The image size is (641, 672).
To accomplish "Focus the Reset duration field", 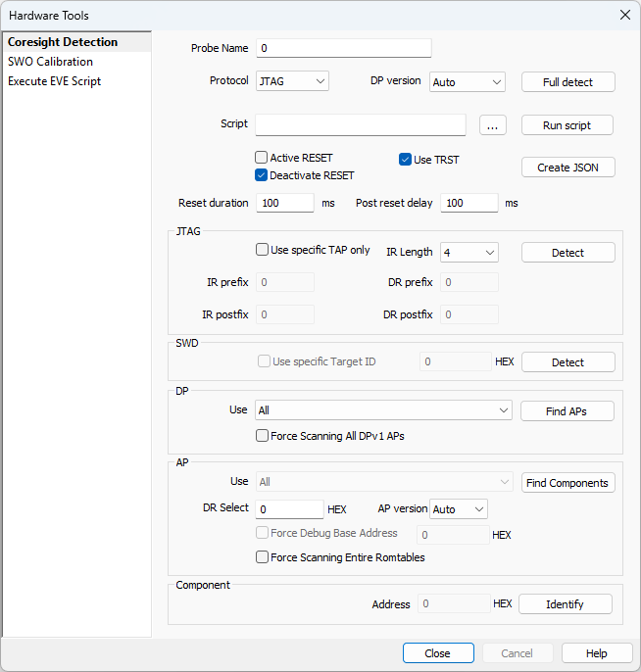I will click(284, 203).
